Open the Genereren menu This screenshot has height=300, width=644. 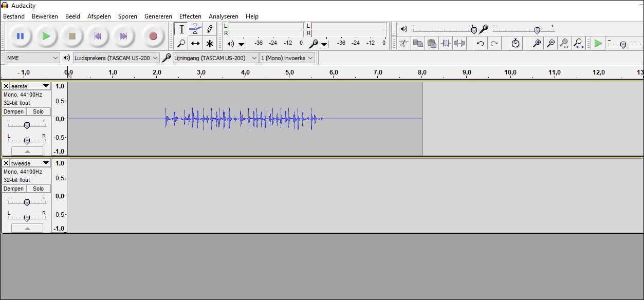pos(158,16)
